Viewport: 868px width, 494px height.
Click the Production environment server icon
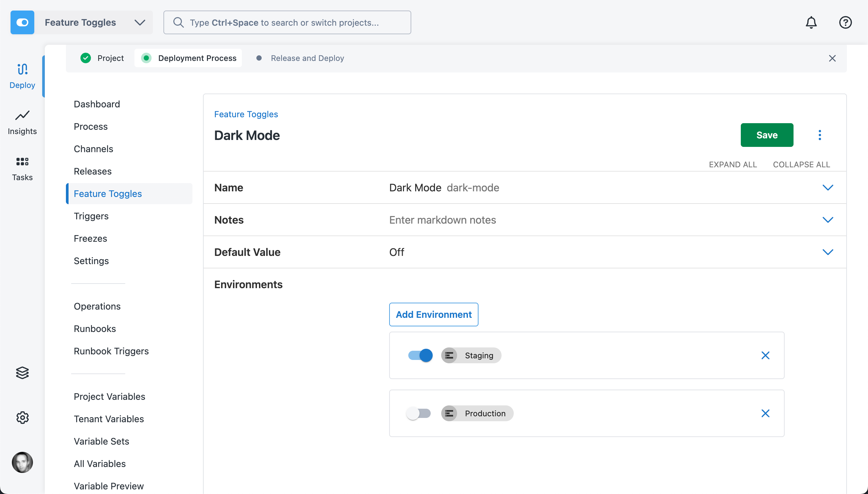[449, 413]
